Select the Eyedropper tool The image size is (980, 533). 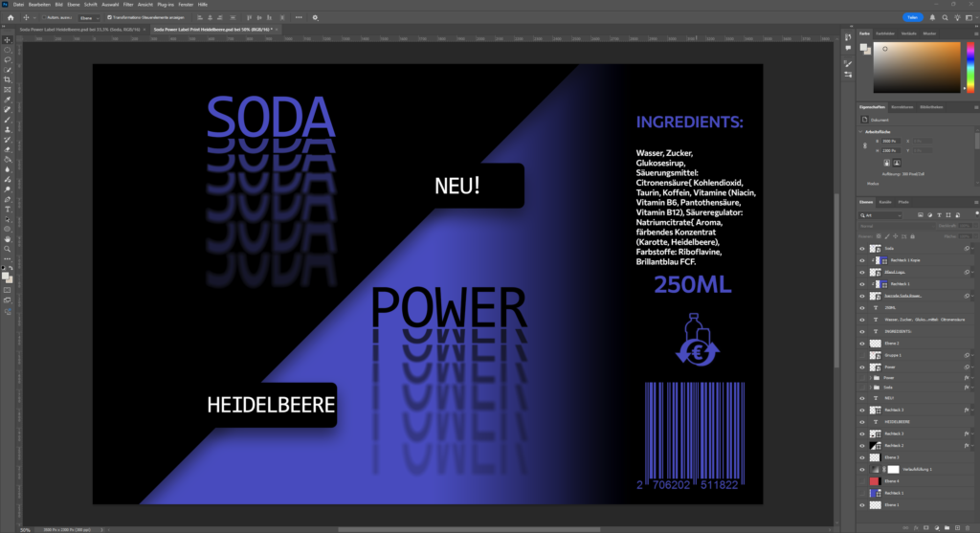click(8, 100)
